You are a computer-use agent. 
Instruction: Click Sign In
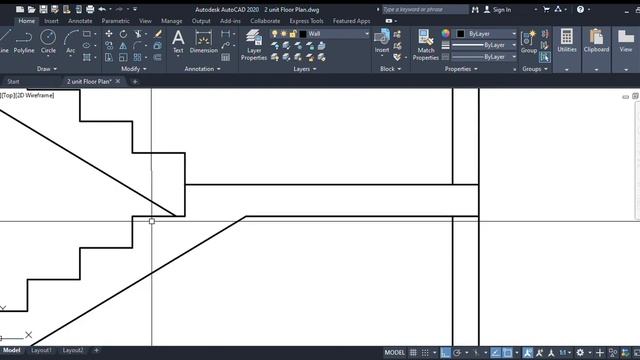(498, 9)
